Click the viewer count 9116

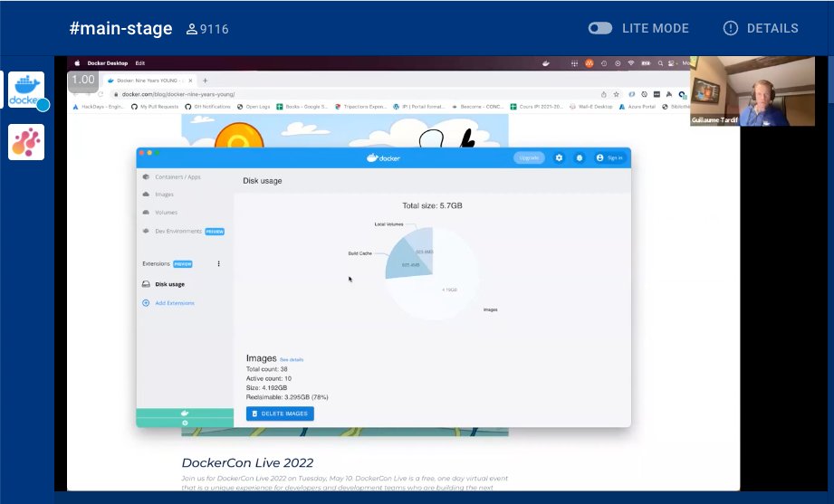click(x=207, y=29)
